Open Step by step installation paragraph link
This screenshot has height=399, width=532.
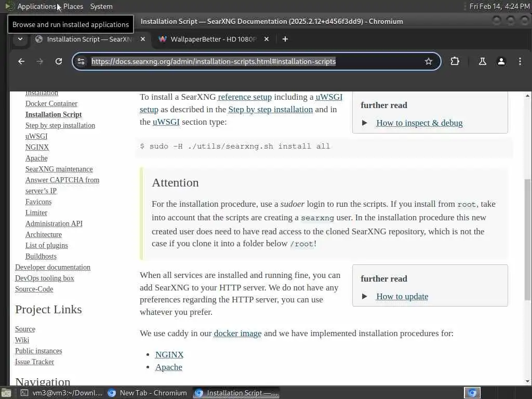[x=270, y=110]
